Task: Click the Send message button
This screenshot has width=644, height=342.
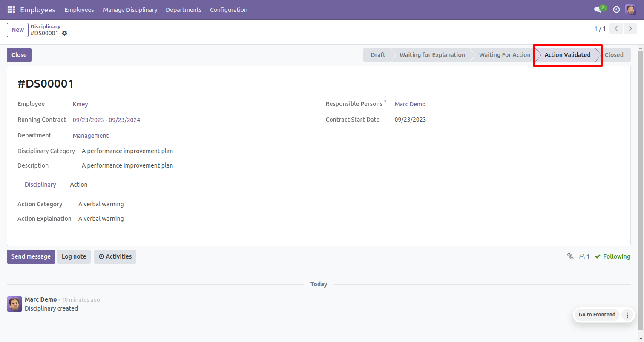Action: coord(31,256)
